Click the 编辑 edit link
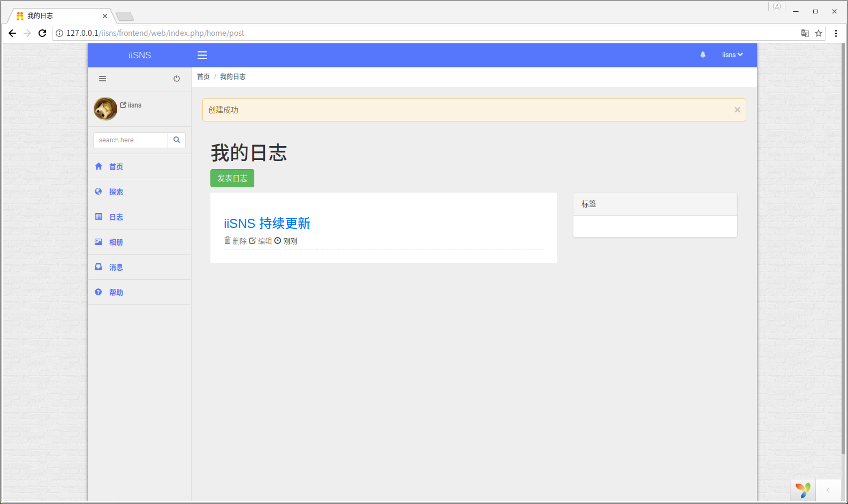 point(261,241)
